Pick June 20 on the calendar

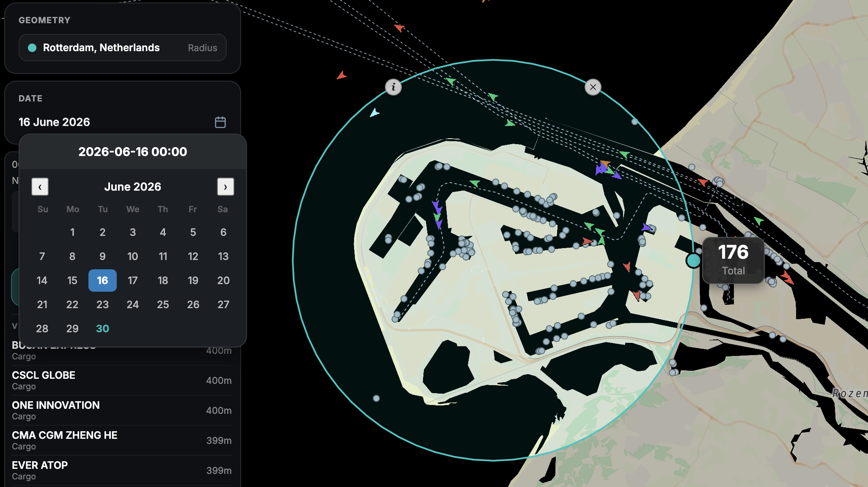223,280
